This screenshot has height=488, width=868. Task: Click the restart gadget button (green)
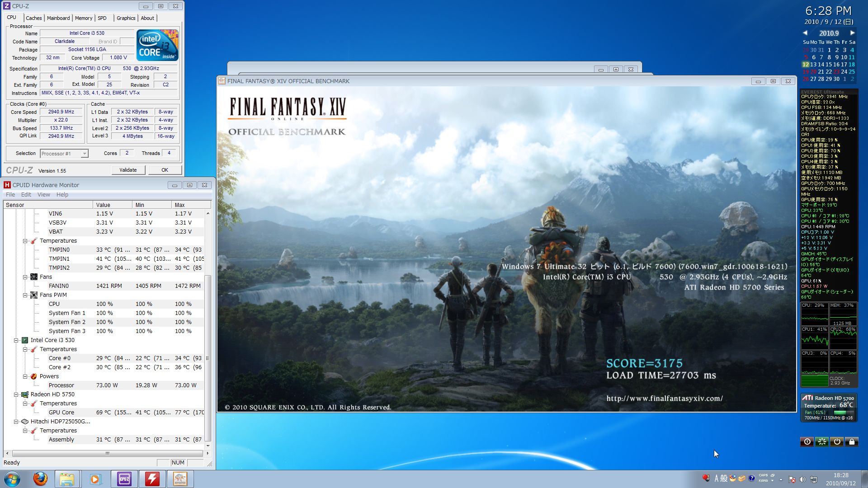(x=822, y=441)
